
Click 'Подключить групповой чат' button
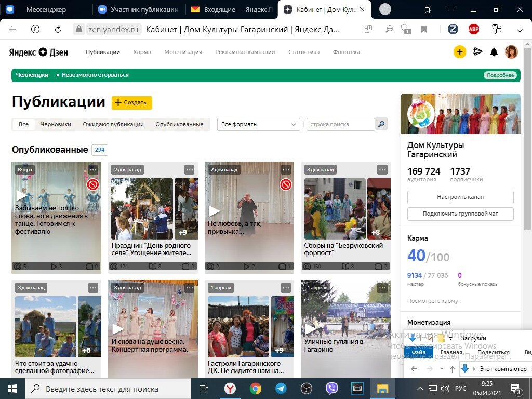pyautogui.click(x=460, y=214)
